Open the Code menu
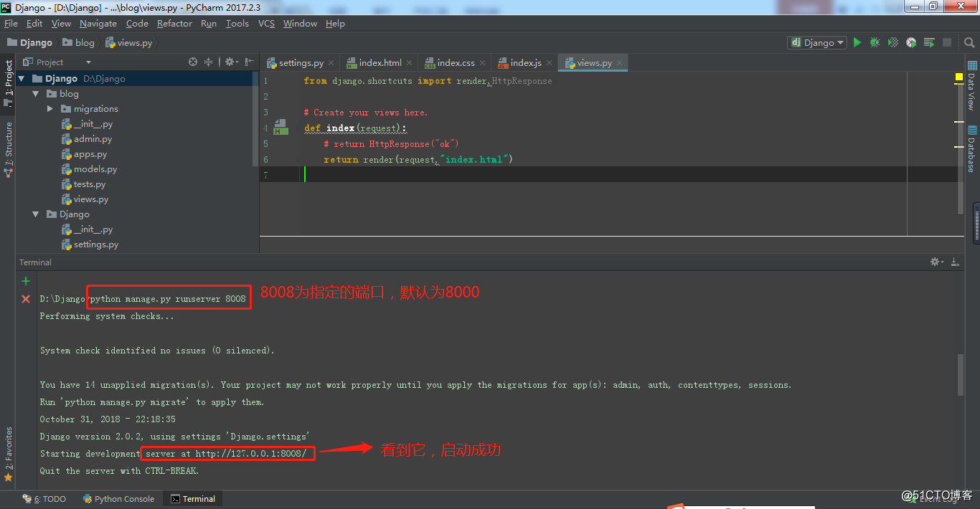 (137, 24)
